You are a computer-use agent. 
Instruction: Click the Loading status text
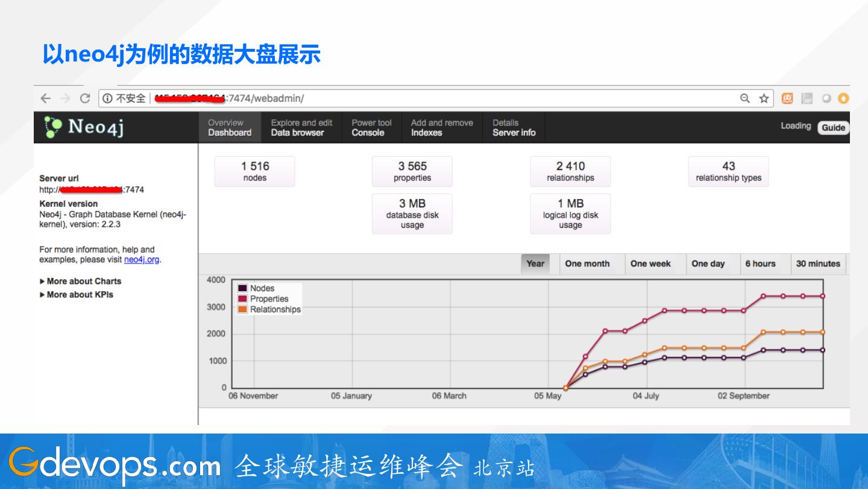coord(796,126)
